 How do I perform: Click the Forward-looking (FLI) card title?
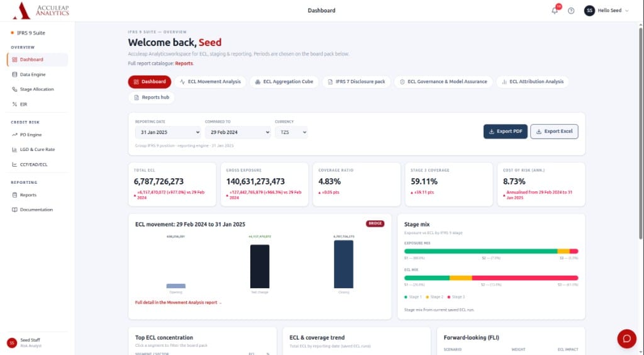[x=472, y=338]
